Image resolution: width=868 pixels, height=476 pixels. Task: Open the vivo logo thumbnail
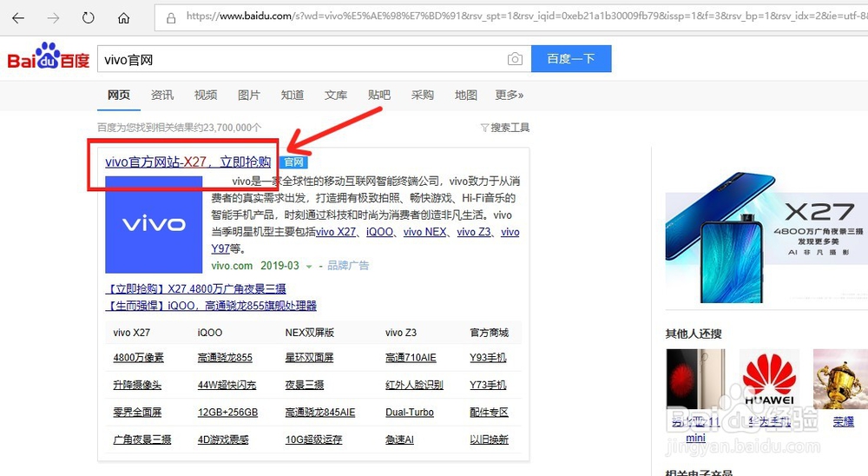[x=154, y=224]
